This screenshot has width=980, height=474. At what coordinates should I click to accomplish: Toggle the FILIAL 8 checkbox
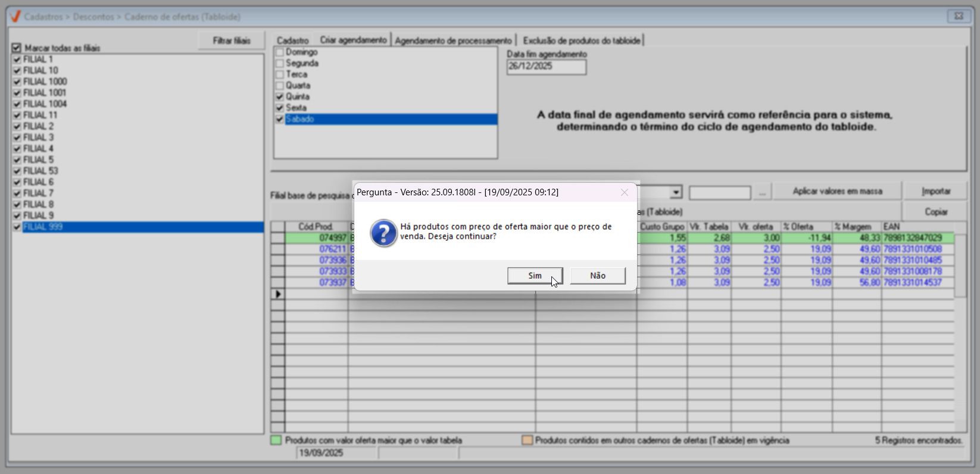(17, 204)
